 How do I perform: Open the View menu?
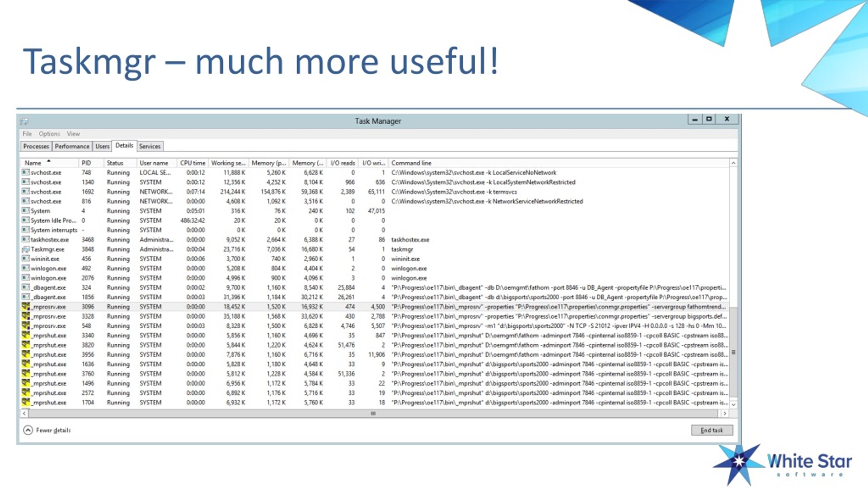click(73, 134)
